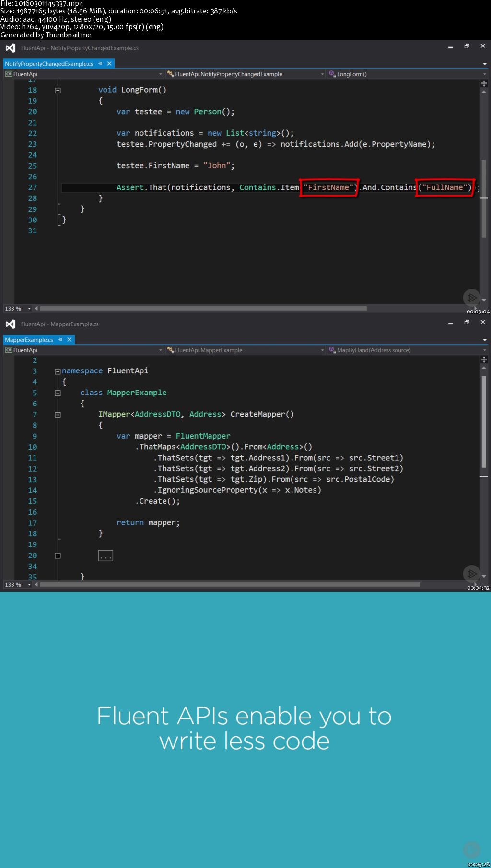The height and width of the screenshot is (868, 491).
Task: Click "notifications.Add(e.PropertyName)" on line 23
Action: [355, 144]
